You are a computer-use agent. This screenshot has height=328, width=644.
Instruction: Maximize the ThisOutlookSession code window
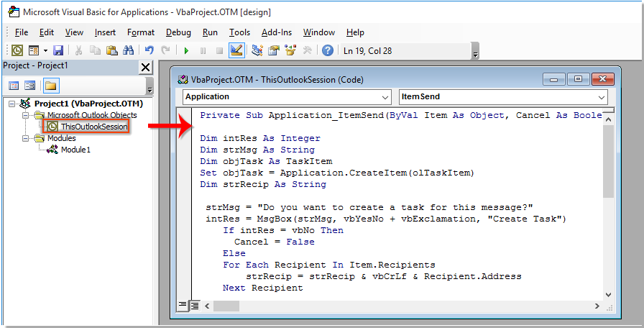(579, 79)
